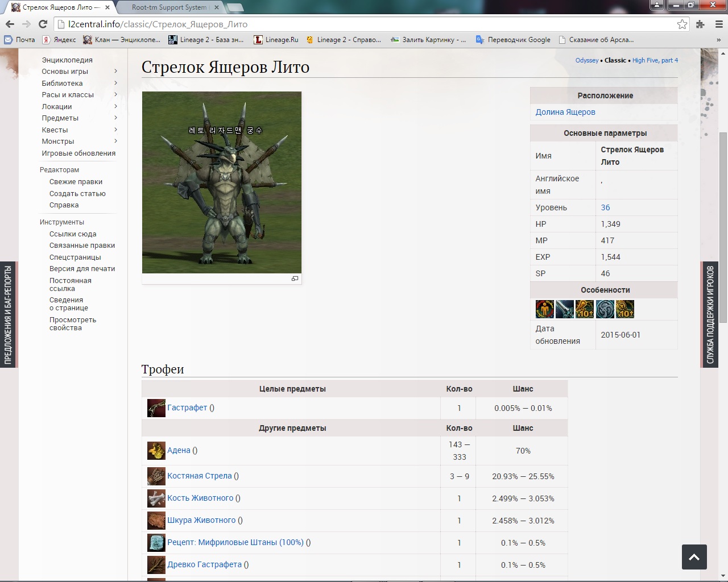This screenshot has height=582, width=728.
Task: Open the Ссылки сюда tool link
Action: tap(73, 234)
